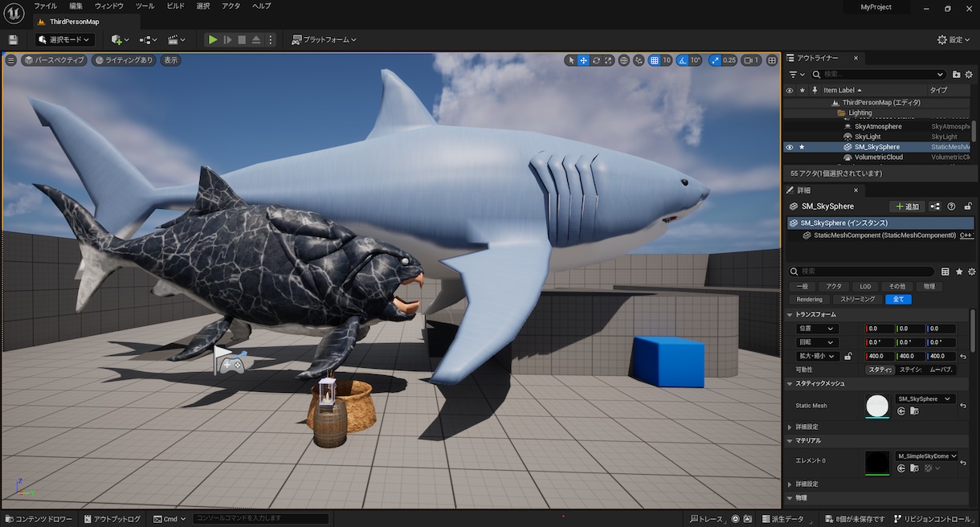Click the M_SimpleSkyDome material thumbnail

point(877,462)
